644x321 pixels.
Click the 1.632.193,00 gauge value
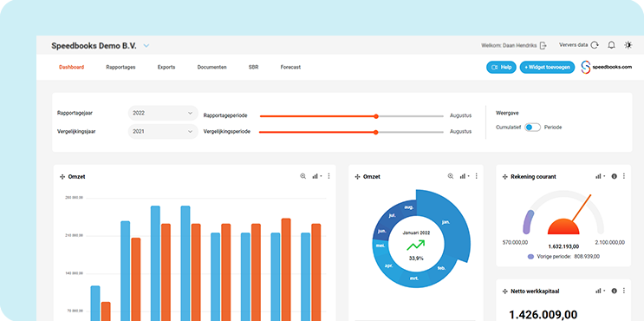click(x=563, y=246)
